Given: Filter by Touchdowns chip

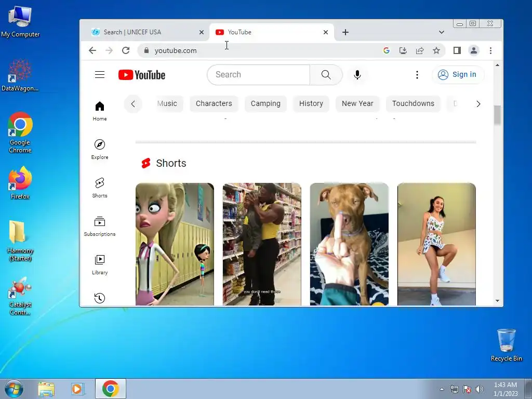Looking at the screenshot, I should click(413, 103).
